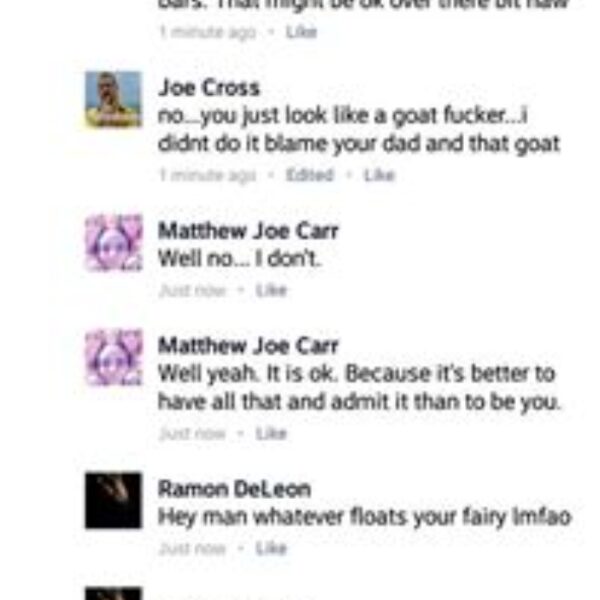Open timestamp under Ramon DeLeon's comment
This screenshot has height=600, width=600.
point(192,548)
